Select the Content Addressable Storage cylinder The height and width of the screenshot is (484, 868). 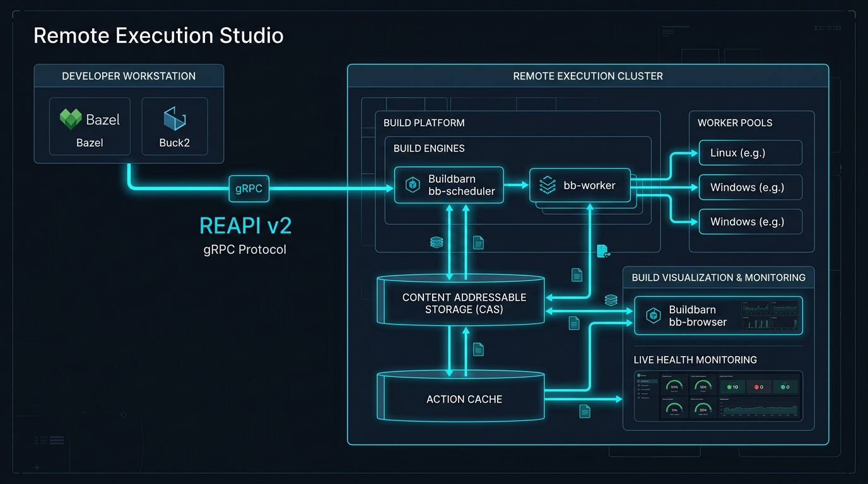[x=460, y=300]
